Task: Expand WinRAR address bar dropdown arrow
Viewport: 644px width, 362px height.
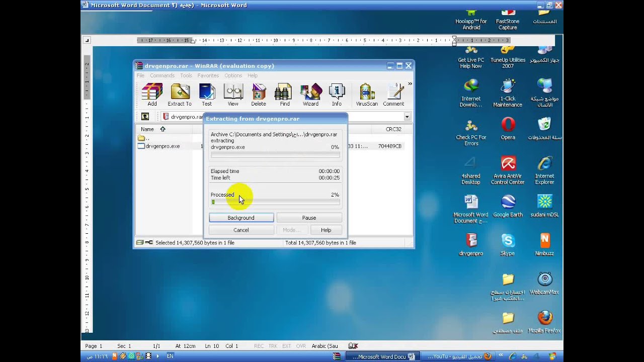Action: (407, 117)
